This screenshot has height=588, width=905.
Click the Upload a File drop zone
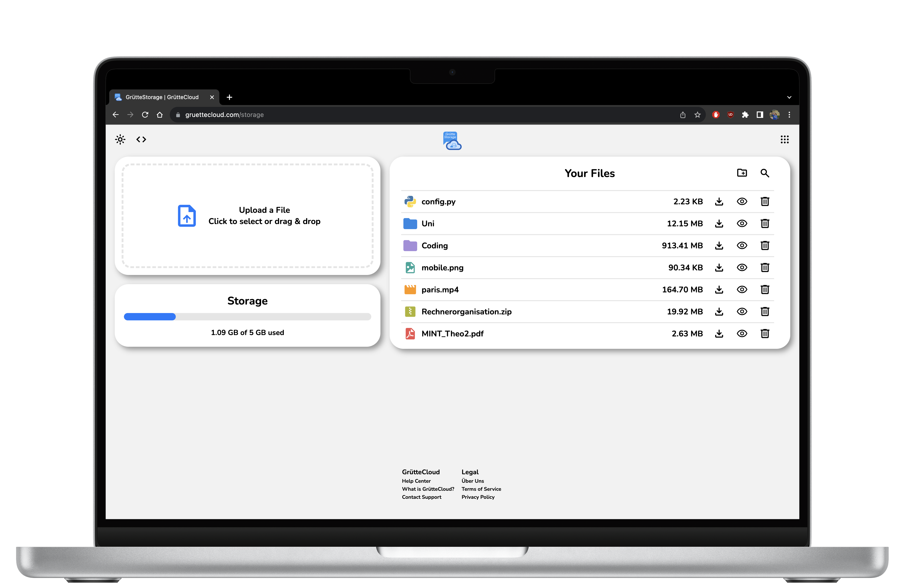coord(248,216)
